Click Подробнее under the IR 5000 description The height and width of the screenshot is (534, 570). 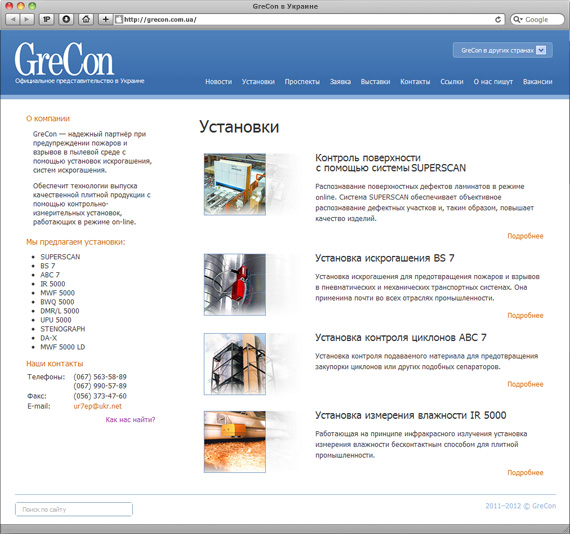click(x=525, y=473)
